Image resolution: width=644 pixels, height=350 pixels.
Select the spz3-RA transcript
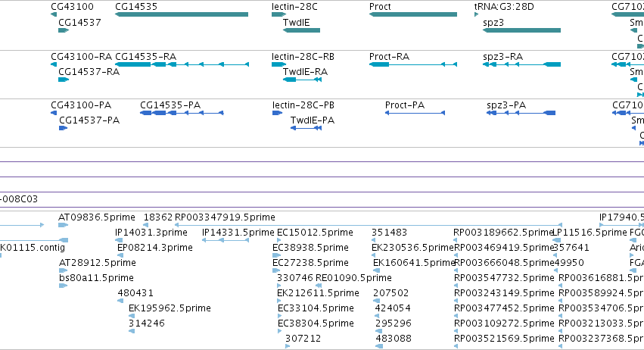(x=521, y=64)
